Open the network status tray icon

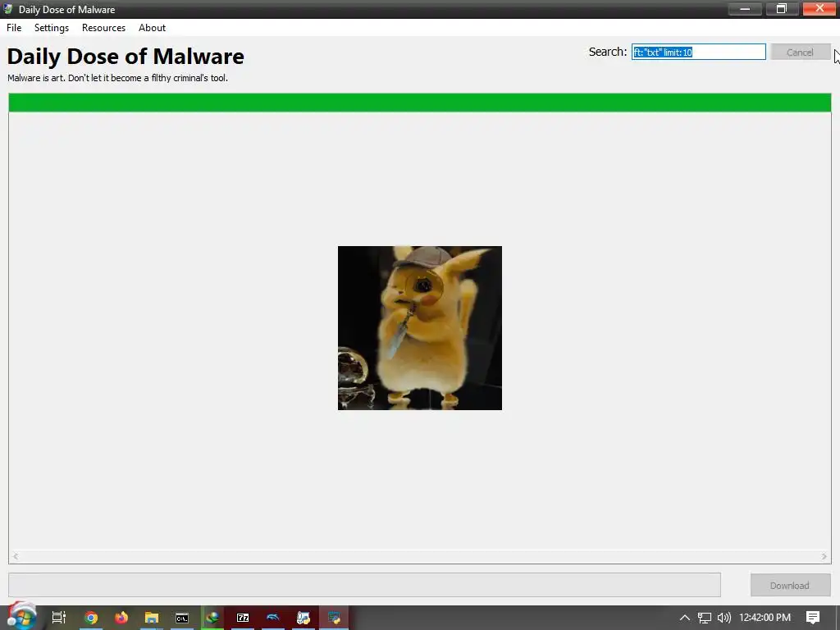point(704,618)
